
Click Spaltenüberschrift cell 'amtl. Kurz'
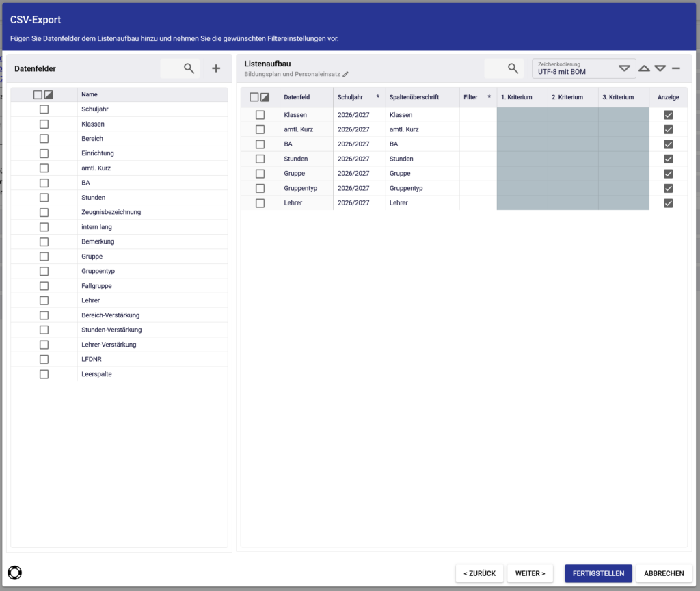click(422, 129)
